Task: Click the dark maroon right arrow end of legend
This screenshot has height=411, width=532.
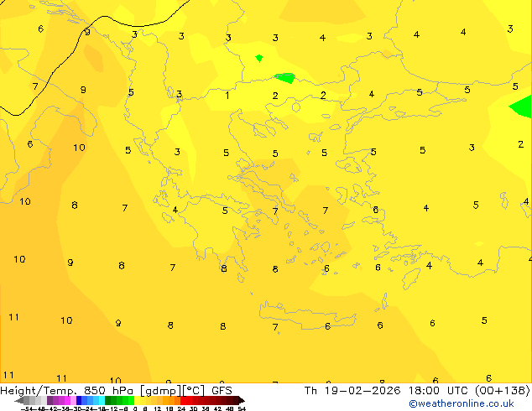Action: [x=242, y=400]
